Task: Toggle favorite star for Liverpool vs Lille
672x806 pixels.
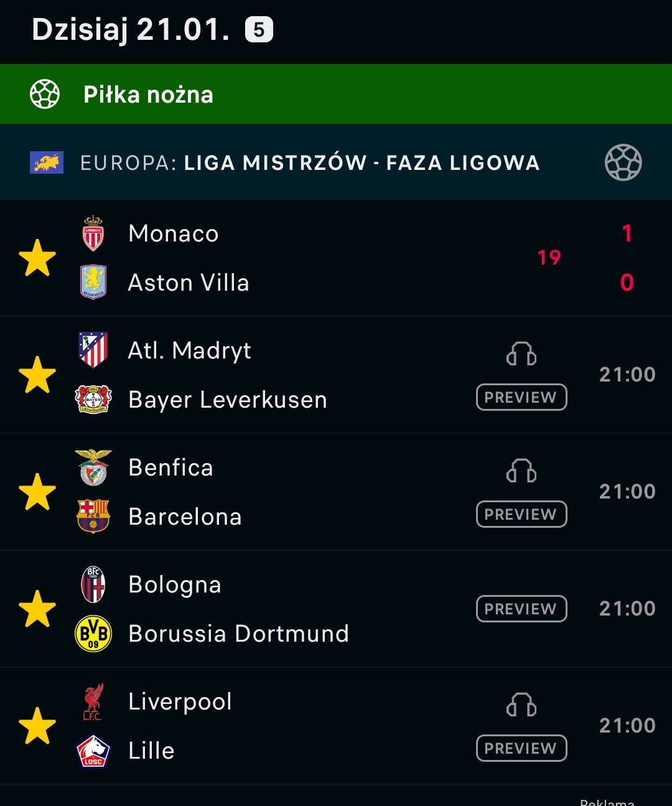Action: (x=37, y=726)
